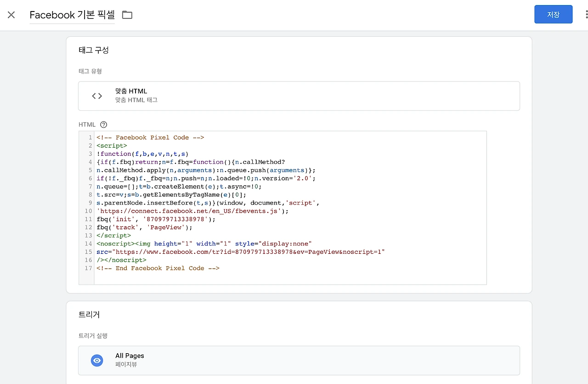This screenshot has width=588, height=384.
Task: Click the 트리거 실행 label
Action: 93,336
